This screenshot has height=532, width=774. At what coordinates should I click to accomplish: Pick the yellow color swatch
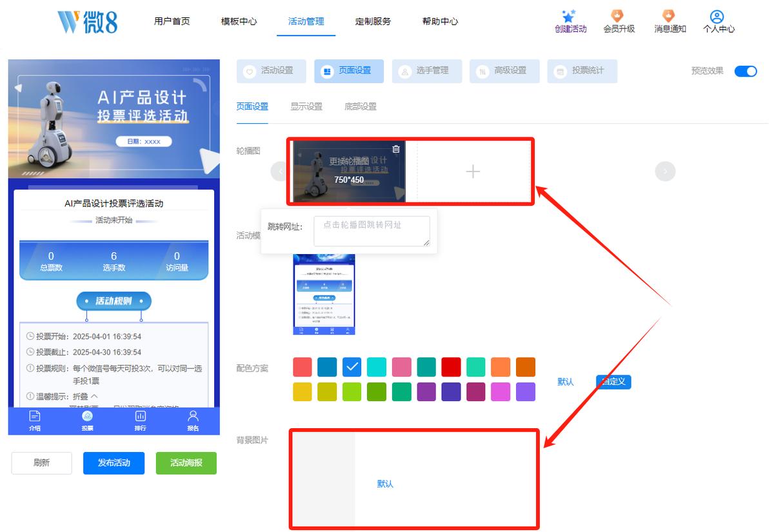coord(303,391)
